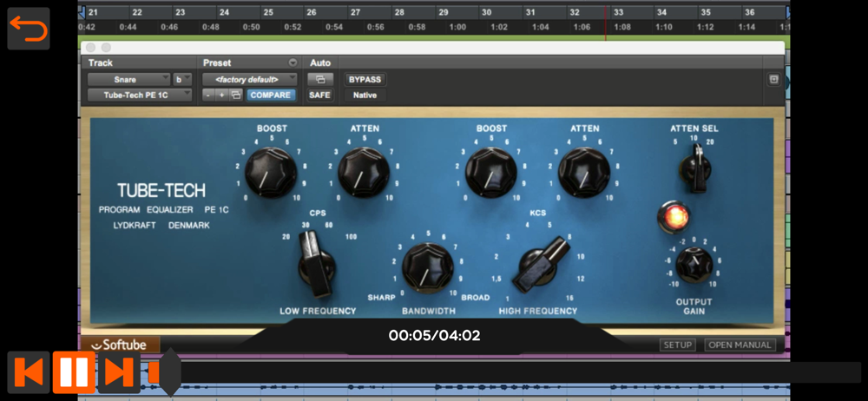
Task: Open the Tube-Tech PE 1C plugin selector
Action: point(139,95)
